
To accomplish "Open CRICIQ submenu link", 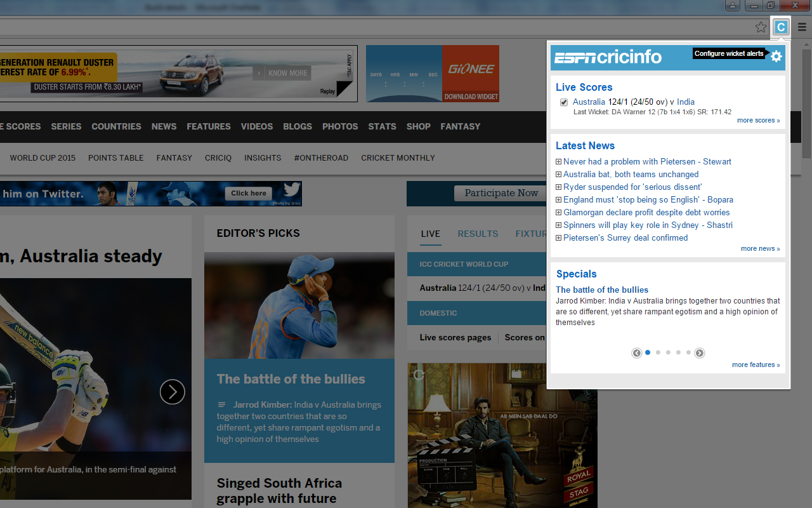I will (218, 158).
